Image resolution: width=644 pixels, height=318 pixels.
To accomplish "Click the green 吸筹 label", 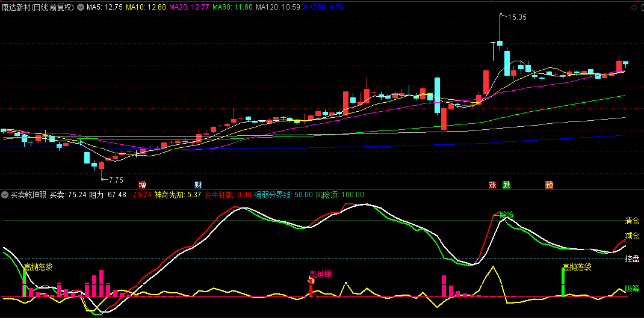I will click(x=632, y=289).
